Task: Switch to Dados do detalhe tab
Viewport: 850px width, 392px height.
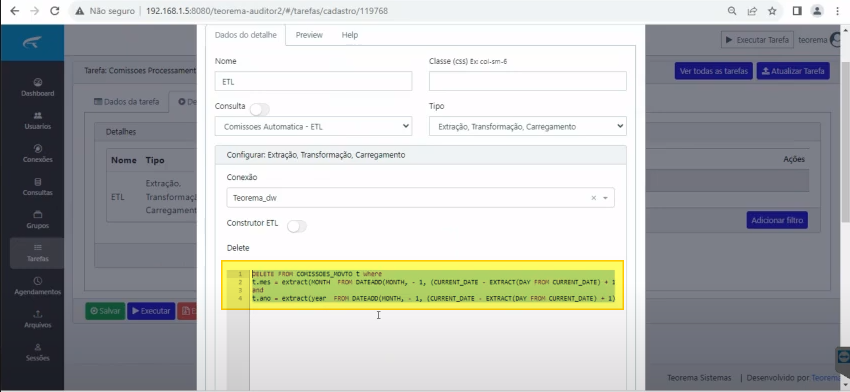Action: [x=246, y=35]
